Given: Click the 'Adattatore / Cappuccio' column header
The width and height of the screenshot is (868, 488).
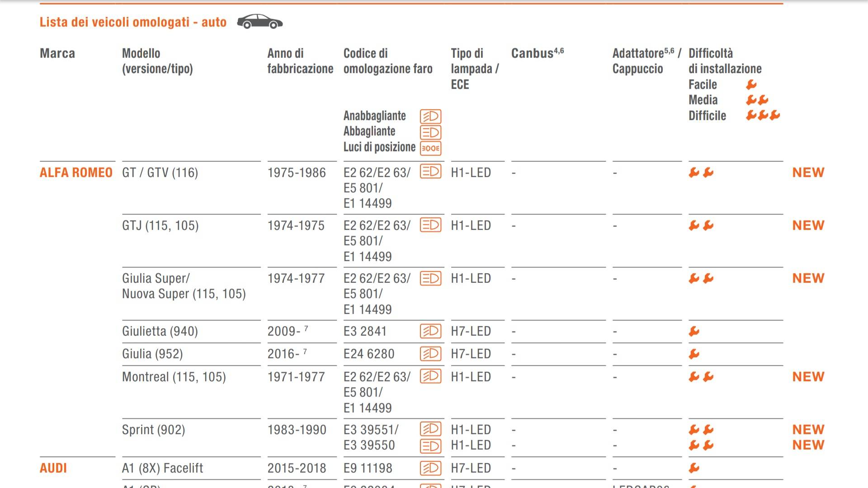Looking at the screenshot, I should (647, 61).
